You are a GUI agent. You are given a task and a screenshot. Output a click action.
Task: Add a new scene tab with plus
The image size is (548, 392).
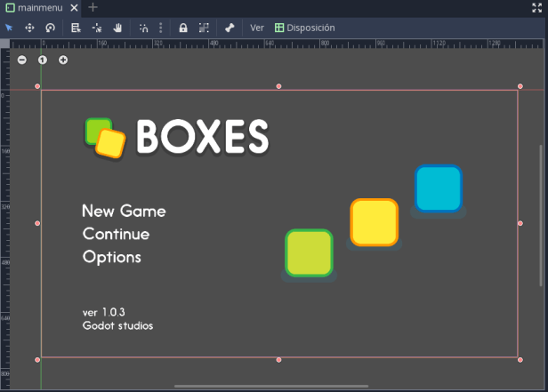(x=93, y=7)
